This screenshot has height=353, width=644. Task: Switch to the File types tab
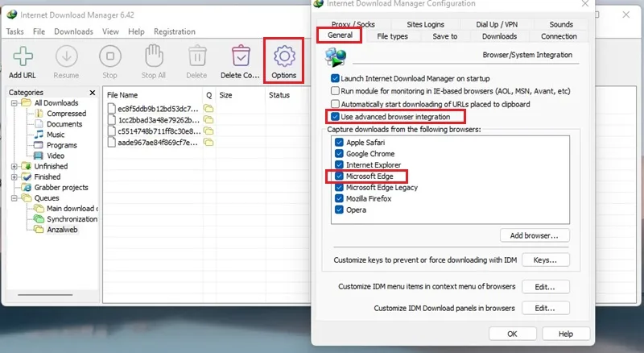click(x=392, y=36)
